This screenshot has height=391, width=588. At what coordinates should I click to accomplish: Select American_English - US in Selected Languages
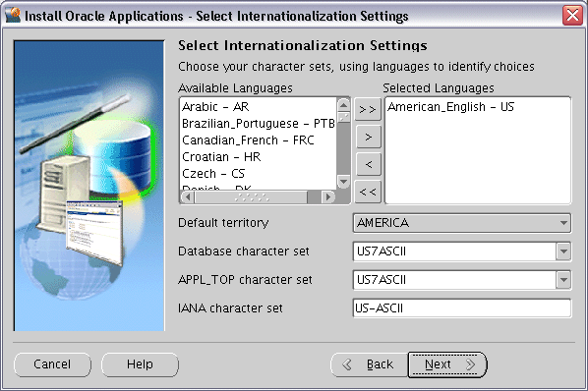click(478, 107)
